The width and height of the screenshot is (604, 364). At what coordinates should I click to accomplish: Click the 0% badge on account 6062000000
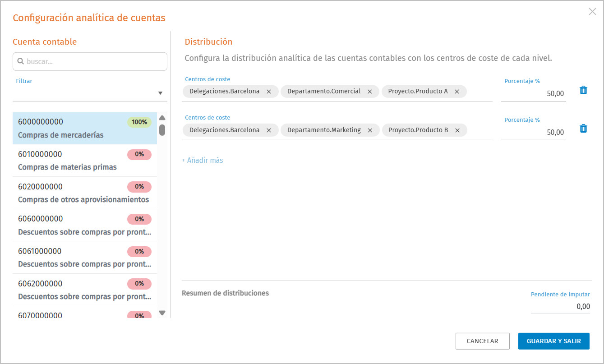coord(139,284)
